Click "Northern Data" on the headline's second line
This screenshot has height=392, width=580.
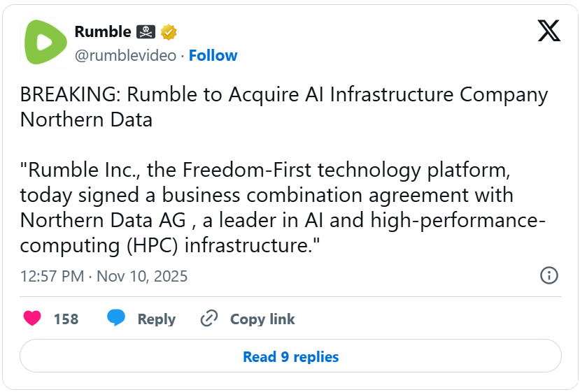click(x=86, y=119)
